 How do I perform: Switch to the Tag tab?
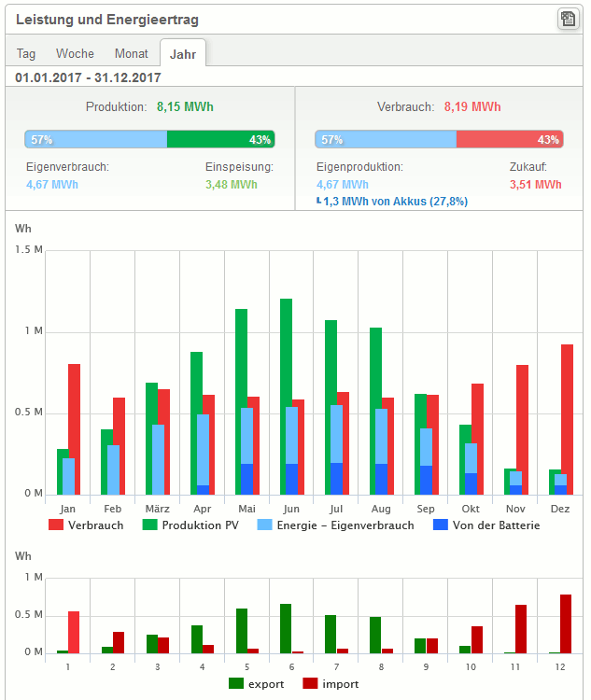26,54
